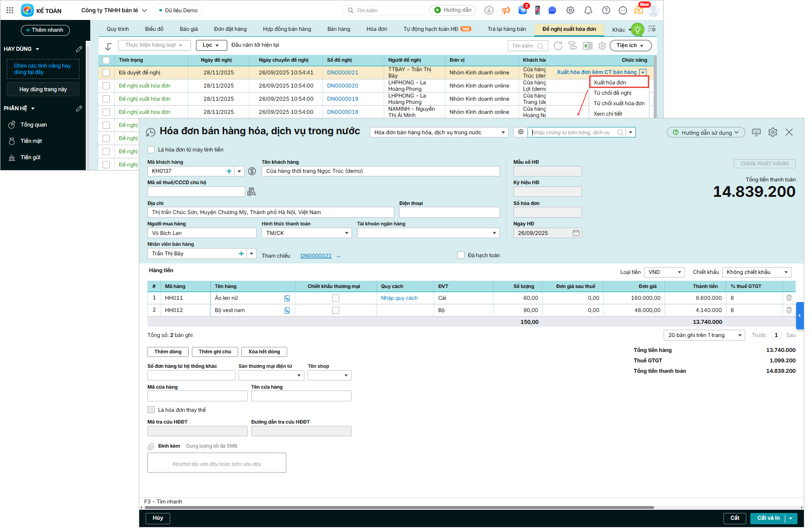This screenshot has width=812, height=532.
Task: Expand 'Hình thức thanh toán' dropdown
Action: 347,233
